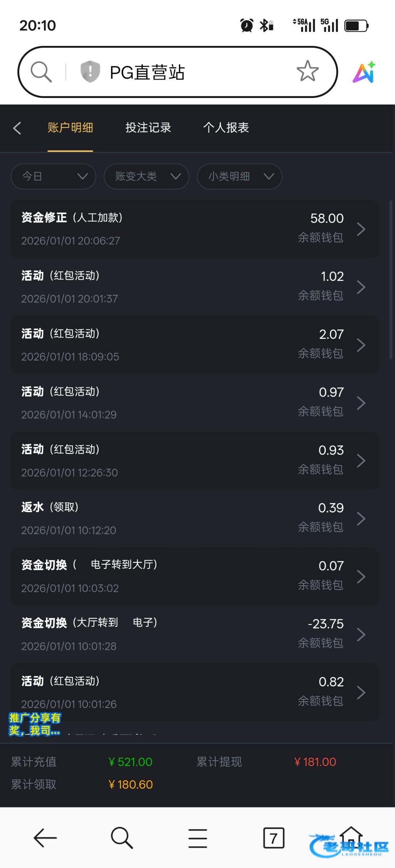This screenshot has height=868, width=395.
Task: Tap the 推广分享有奖 promotion banner
Action: coord(35,724)
